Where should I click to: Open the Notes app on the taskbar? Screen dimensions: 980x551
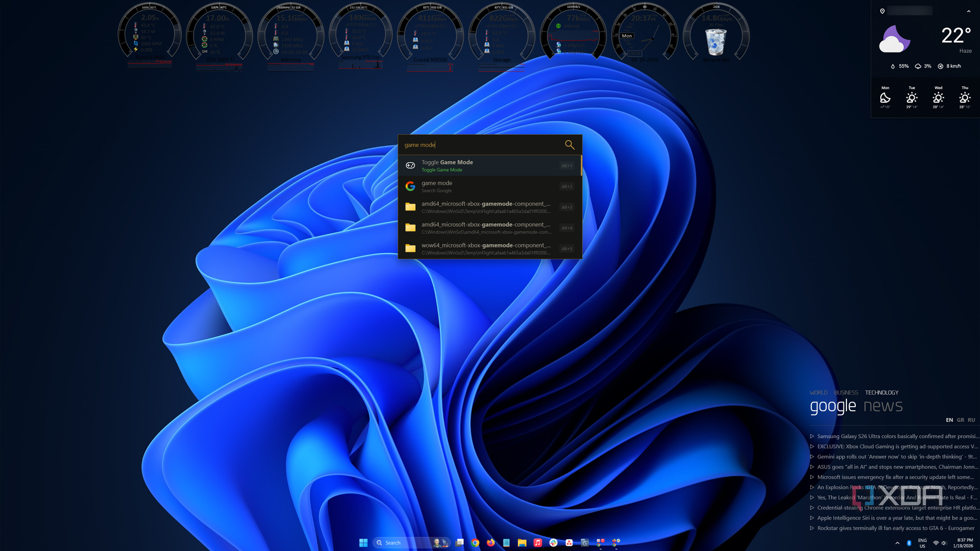506,543
